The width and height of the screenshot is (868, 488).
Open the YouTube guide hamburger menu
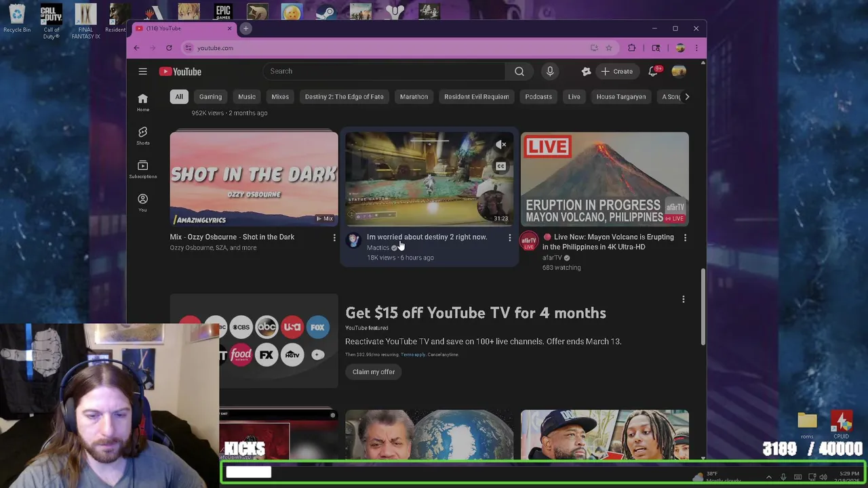click(x=142, y=71)
